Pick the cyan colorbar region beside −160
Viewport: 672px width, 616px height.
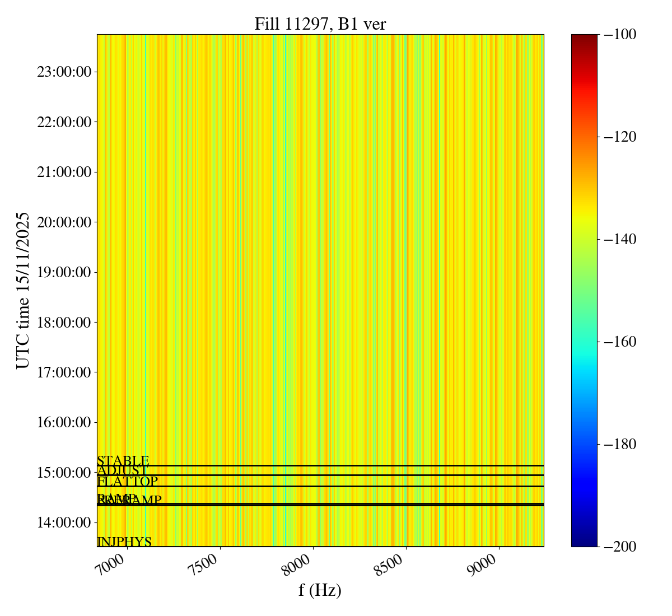pyautogui.click(x=584, y=342)
